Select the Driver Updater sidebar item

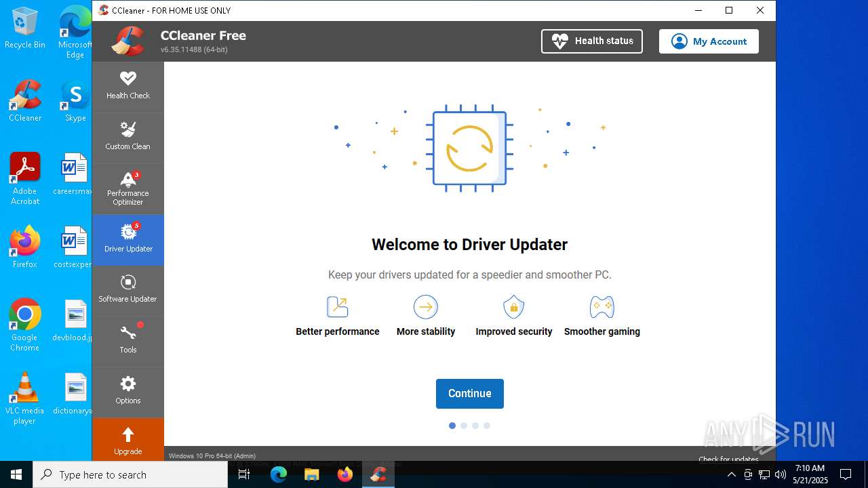(x=127, y=240)
